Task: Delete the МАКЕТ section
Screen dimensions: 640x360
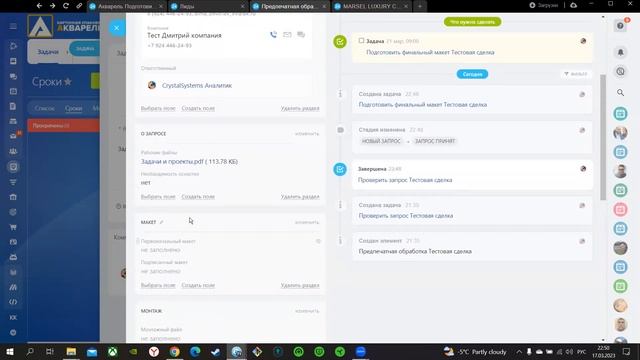Action: click(x=300, y=285)
